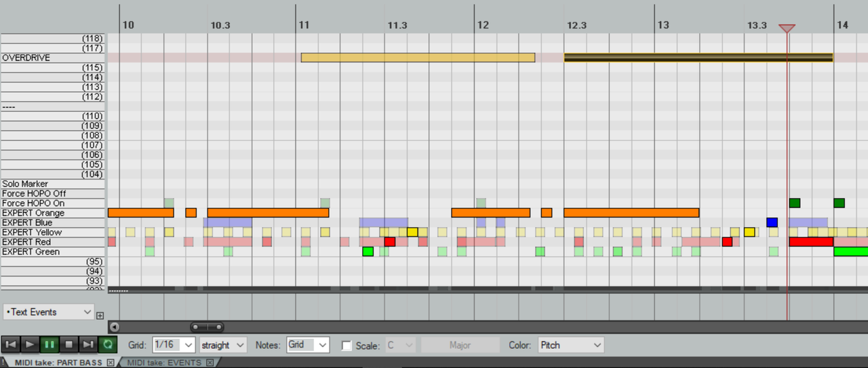This screenshot has height=368, width=868.
Task: Select the solid blue note near 13.3
Action: (772, 222)
